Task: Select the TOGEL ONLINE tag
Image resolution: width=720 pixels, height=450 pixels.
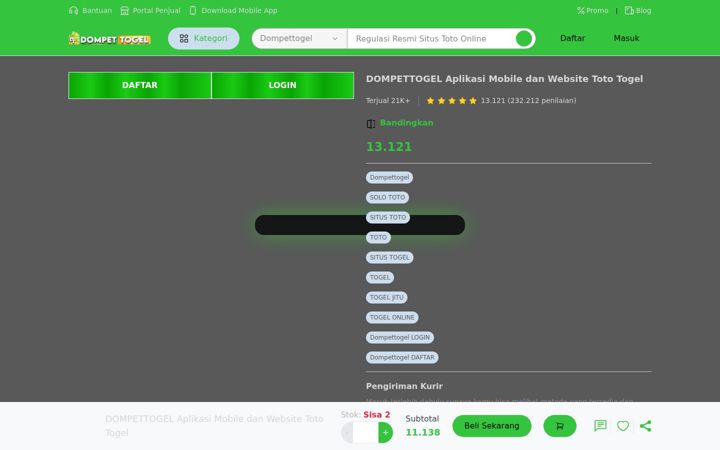Action: click(x=392, y=317)
